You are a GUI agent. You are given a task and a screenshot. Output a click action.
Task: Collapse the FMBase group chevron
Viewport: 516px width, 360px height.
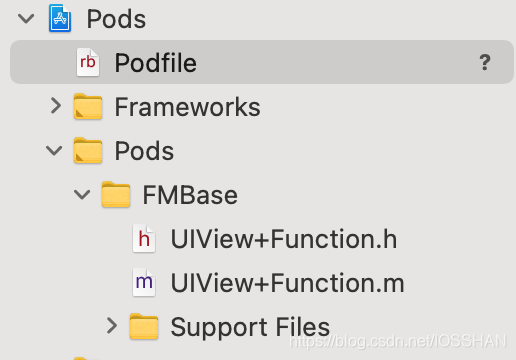point(82,195)
